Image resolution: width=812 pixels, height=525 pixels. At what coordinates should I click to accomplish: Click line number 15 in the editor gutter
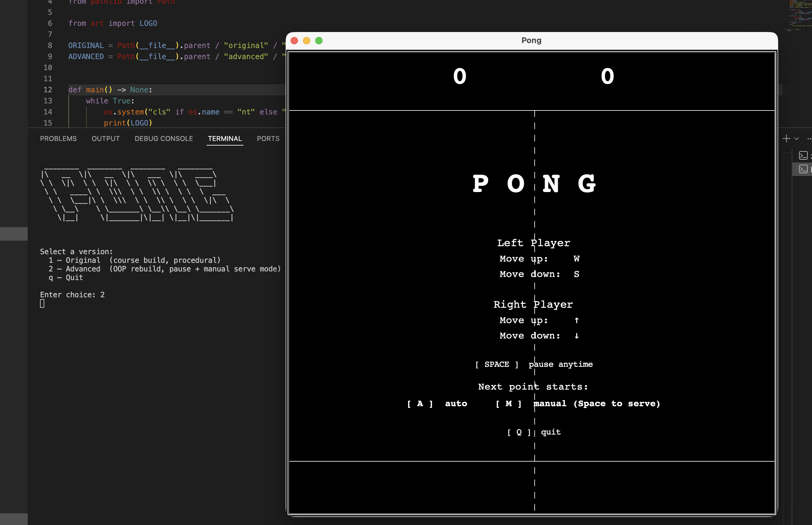(x=48, y=123)
